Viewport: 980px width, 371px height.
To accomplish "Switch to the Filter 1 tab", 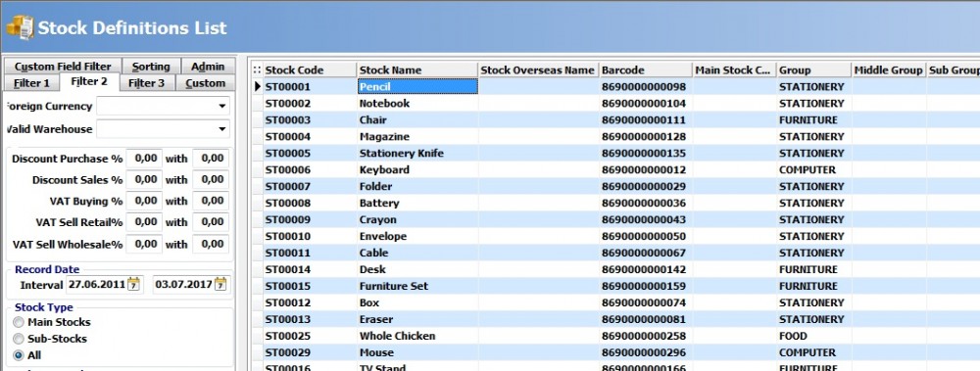I will click(x=31, y=83).
